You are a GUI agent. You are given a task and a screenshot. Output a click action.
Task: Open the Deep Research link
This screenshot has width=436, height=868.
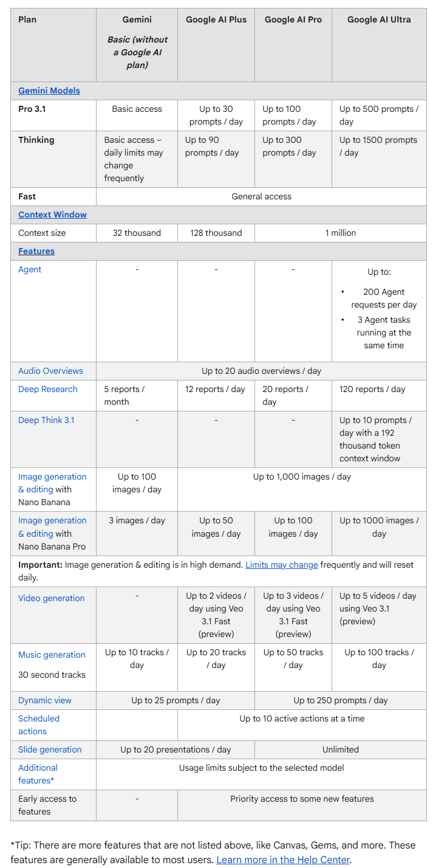click(x=48, y=389)
